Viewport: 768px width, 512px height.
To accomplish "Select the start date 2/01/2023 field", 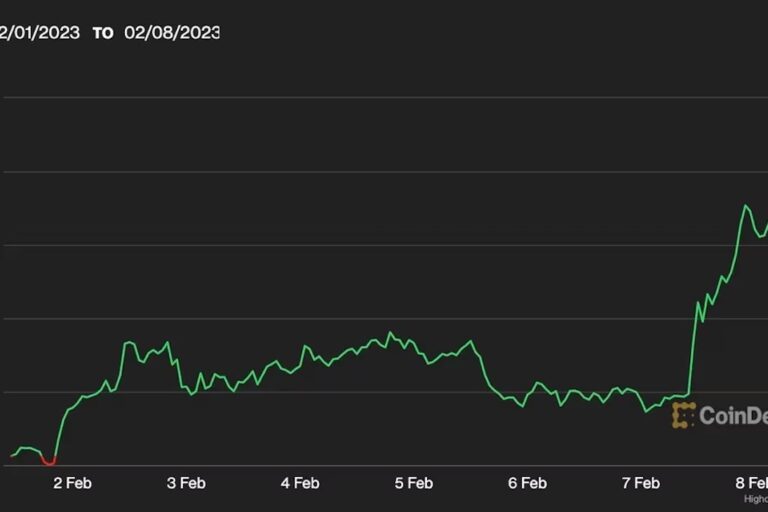I will pos(40,33).
